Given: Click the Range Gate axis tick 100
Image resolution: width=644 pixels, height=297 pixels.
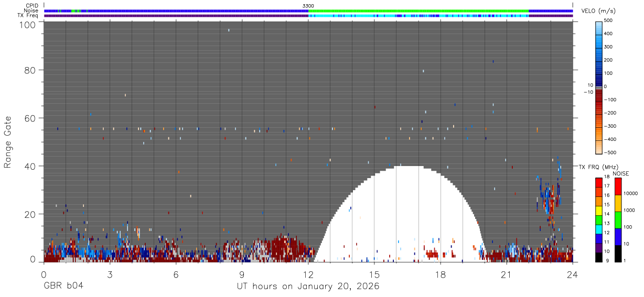Looking at the screenshot, I should coord(28,25).
